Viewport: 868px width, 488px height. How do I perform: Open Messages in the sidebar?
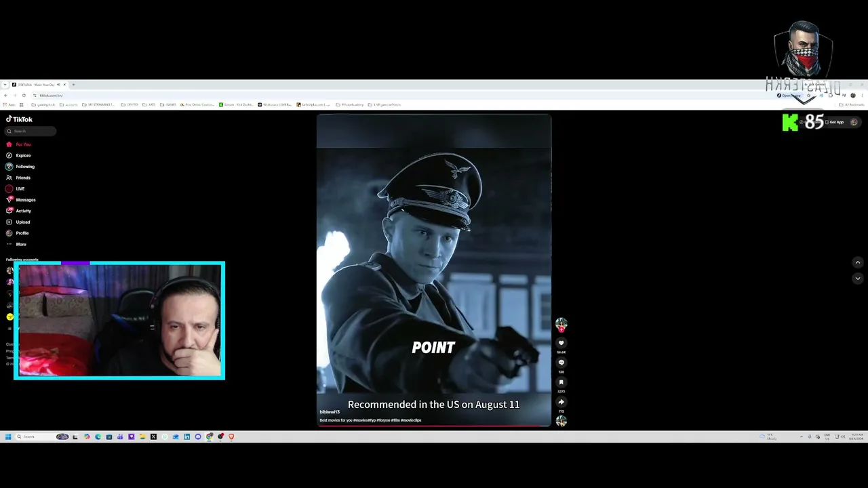[x=21, y=200]
